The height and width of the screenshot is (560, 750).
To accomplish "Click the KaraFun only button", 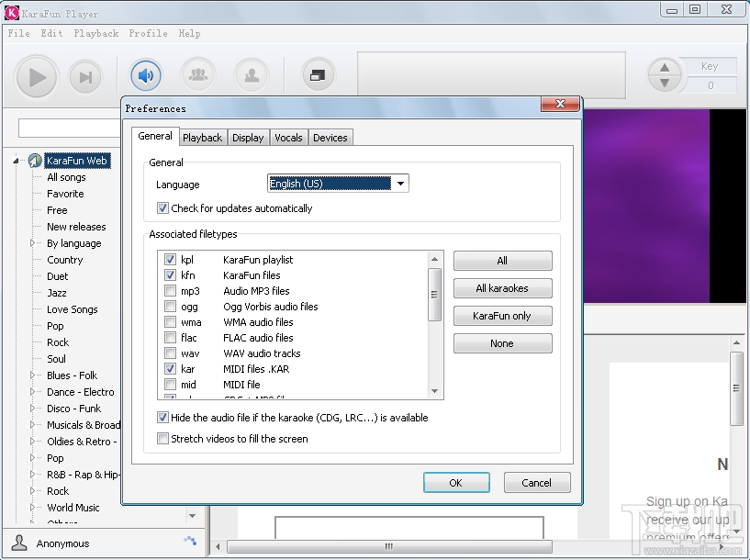I will tap(502, 316).
